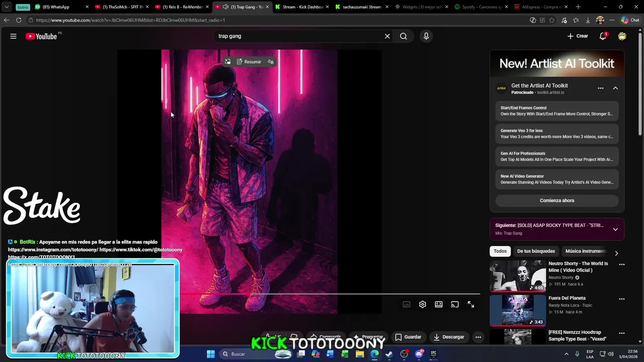The width and height of the screenshot is (644, 362).
Task: Mute the Trap Gang tab audio icon
Action: (x=226, y=7)
